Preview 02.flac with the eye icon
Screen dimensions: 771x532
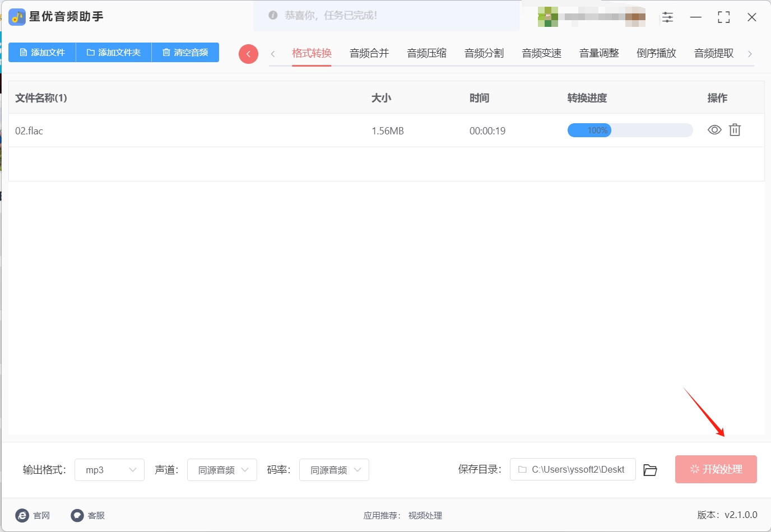point(714,130)
